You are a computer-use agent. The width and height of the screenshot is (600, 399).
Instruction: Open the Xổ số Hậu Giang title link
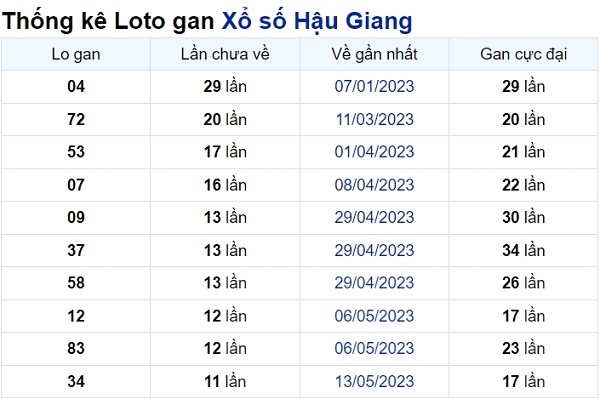pos(317,21)
